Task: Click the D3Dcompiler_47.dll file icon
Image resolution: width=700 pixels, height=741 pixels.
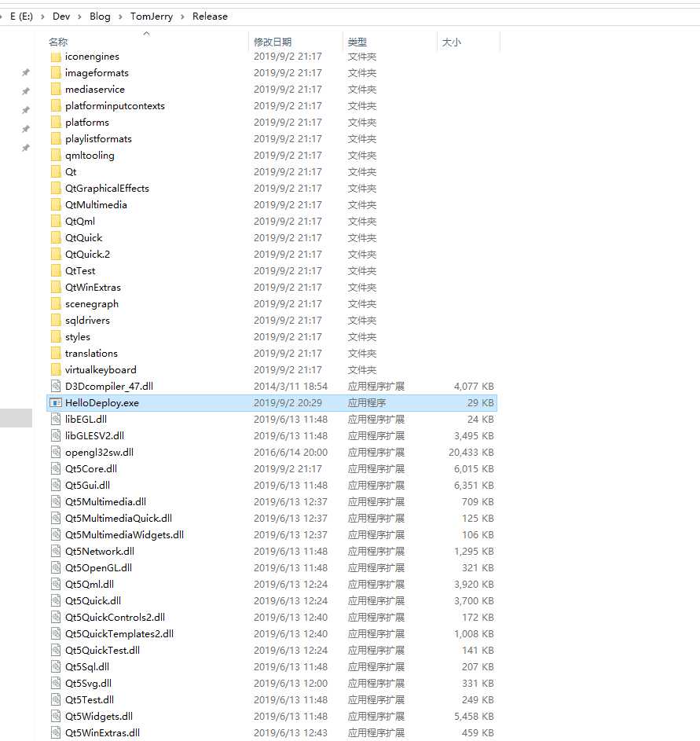Action: [x=56, y=387]
